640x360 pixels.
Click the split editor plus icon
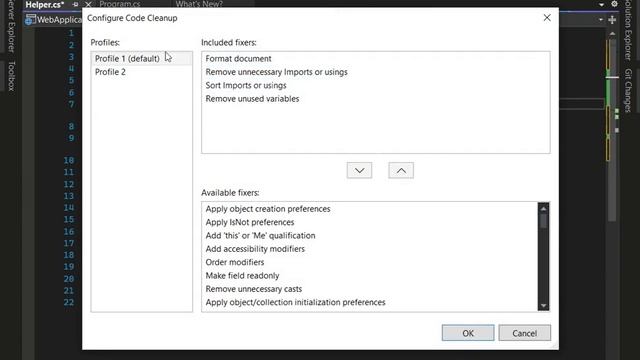pyautogui.click(x=612, y=20)
